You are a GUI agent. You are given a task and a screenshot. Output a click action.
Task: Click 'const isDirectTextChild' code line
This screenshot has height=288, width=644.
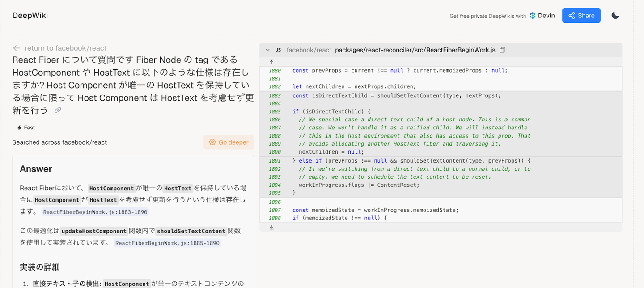397,95
